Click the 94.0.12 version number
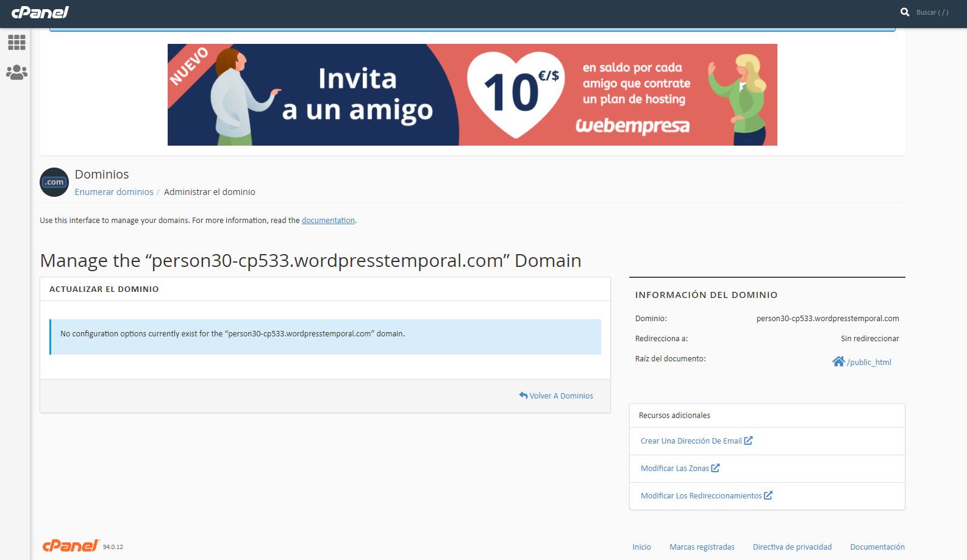The height and width of the screenshot is (560, 967). (113, 547)
